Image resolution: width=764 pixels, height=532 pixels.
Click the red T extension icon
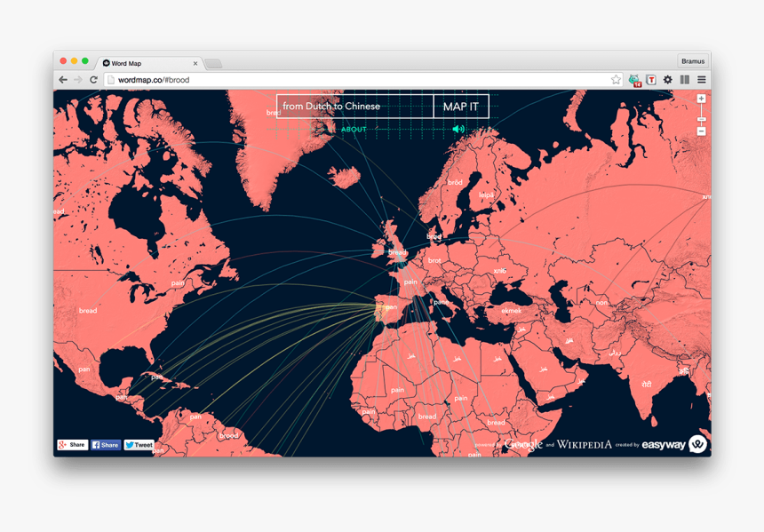[651, 80]
